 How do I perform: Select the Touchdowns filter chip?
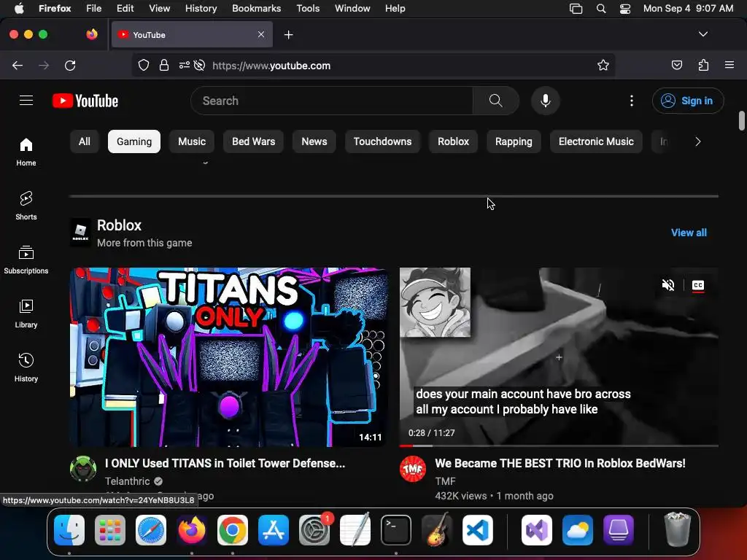point(382,141)
